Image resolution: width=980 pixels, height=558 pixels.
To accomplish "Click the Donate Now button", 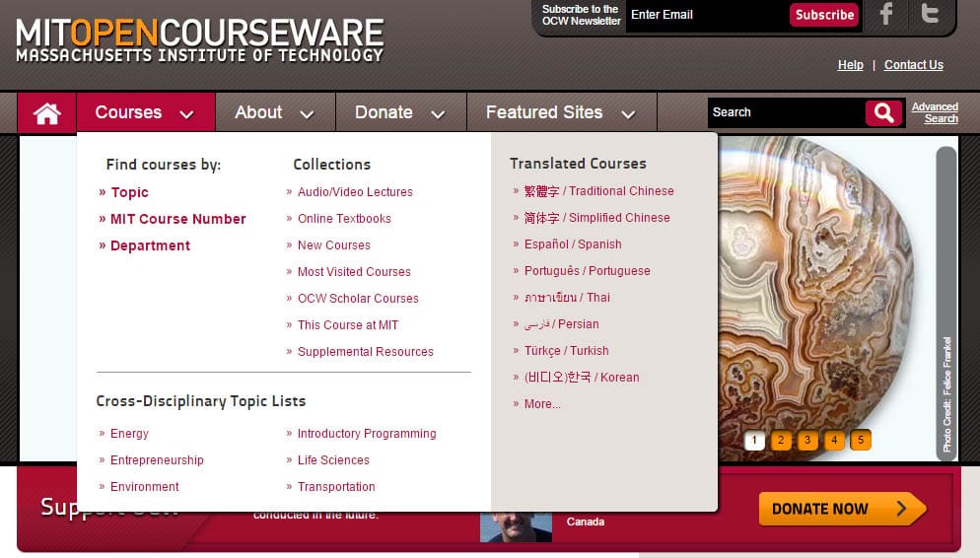I will point(842,508).
